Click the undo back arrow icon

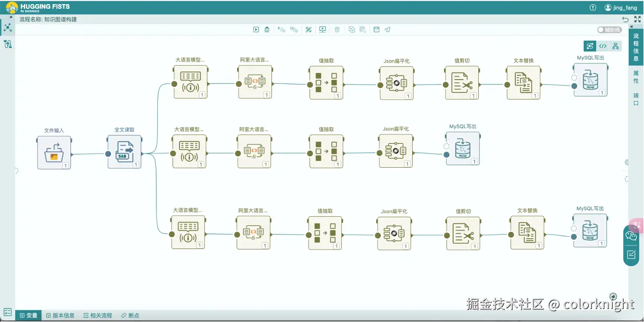click(x=625, y=19)
